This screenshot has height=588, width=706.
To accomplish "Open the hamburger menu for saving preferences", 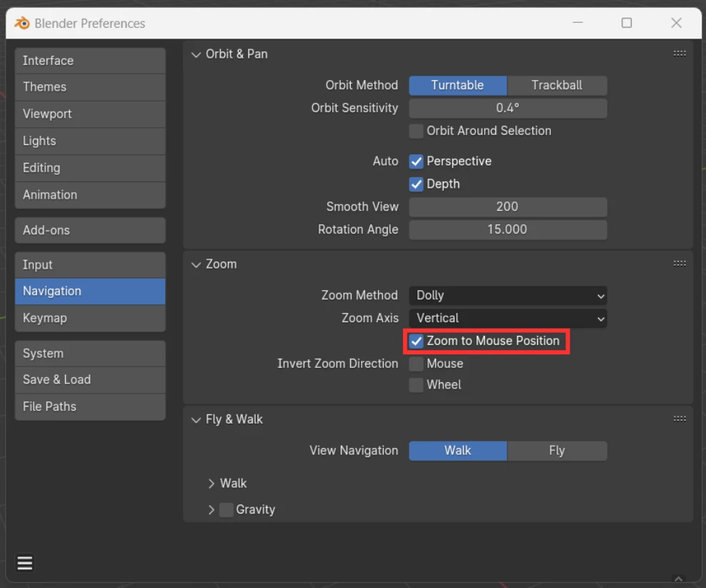I will click(x=25, y=563).
